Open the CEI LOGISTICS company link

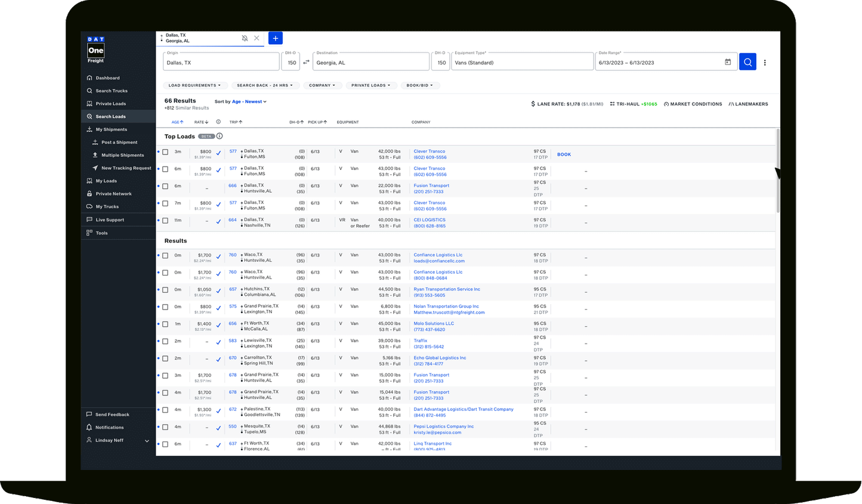coord(429,219)
